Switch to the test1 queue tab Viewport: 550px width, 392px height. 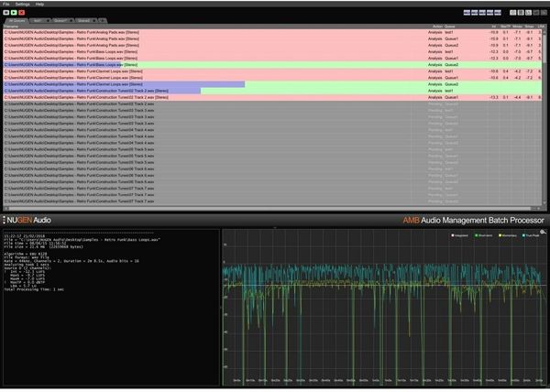[x=38, y=20]
